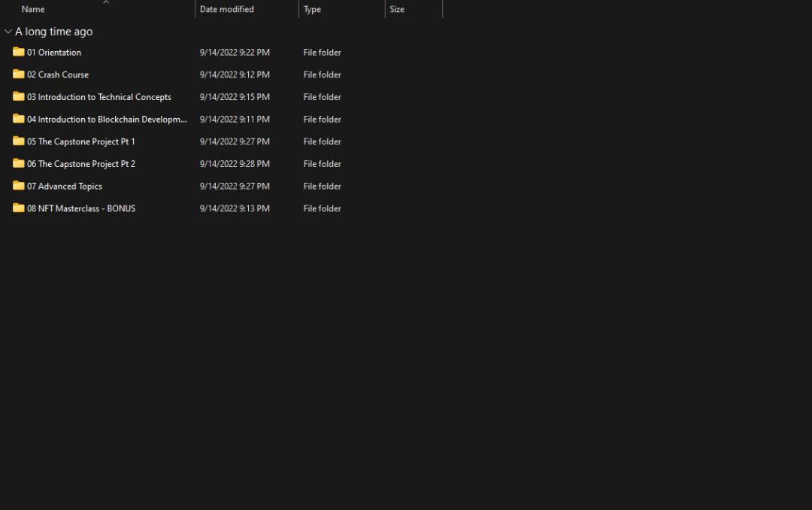Click the 9/14/2022 9:22 PM date entry
Viewport: 812px width, 510px height.
[x=235, y=53]
